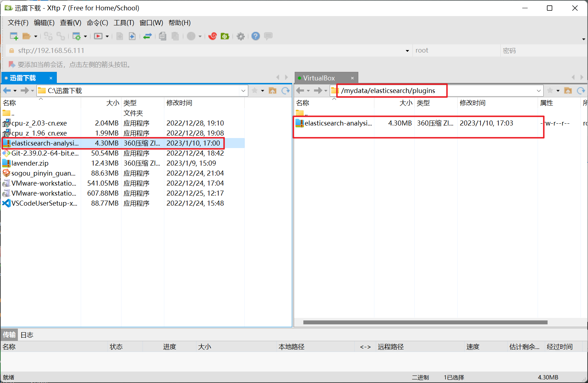Open the 编辑(E) menu

[x=44, y=23]
